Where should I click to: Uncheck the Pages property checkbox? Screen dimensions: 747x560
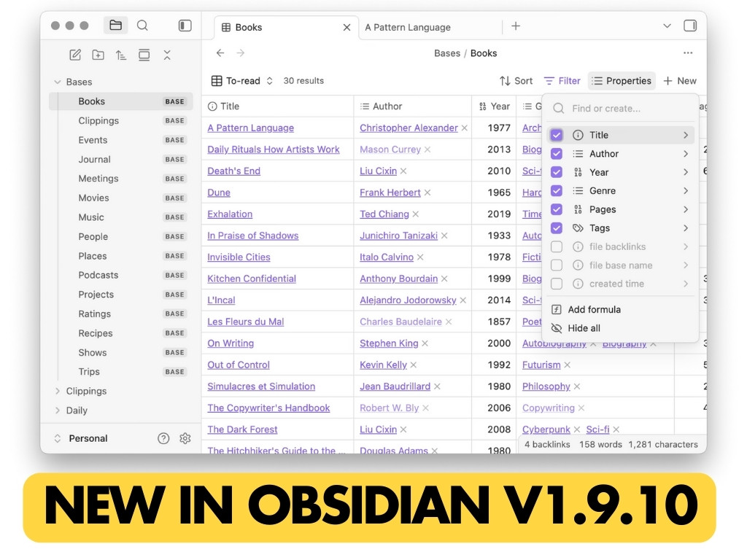tap(557, 209)
